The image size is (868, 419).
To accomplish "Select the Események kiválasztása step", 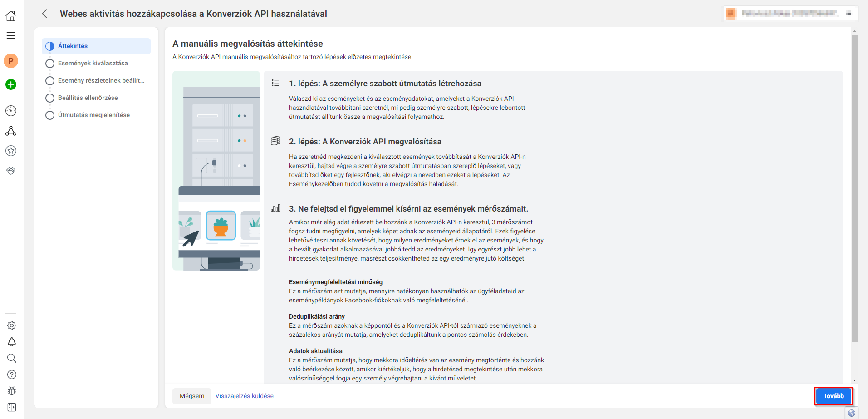I will click(x=93, y=64).
